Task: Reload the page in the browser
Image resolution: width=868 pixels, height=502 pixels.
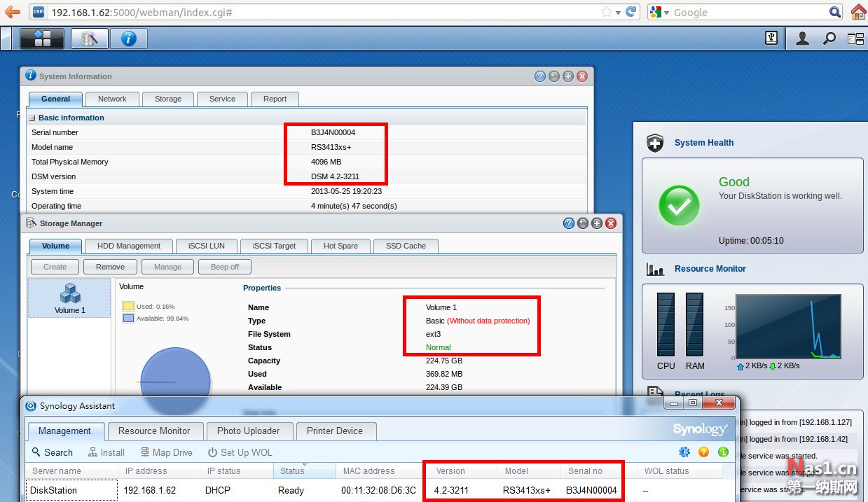Action: (631, 12)
